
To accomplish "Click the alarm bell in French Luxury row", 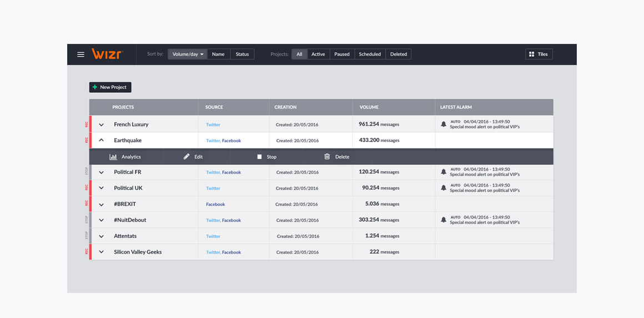I will pos(444,124).
